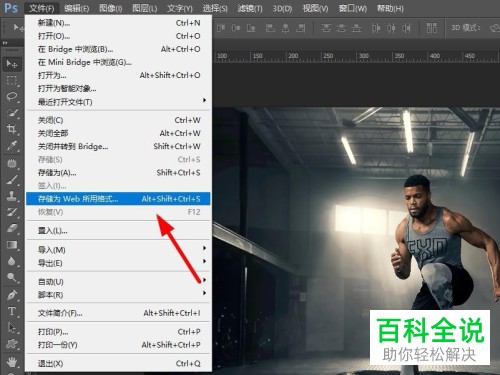Select the Rectangular Marquee tool
This screenshot has width=500, height=375.
12,80
